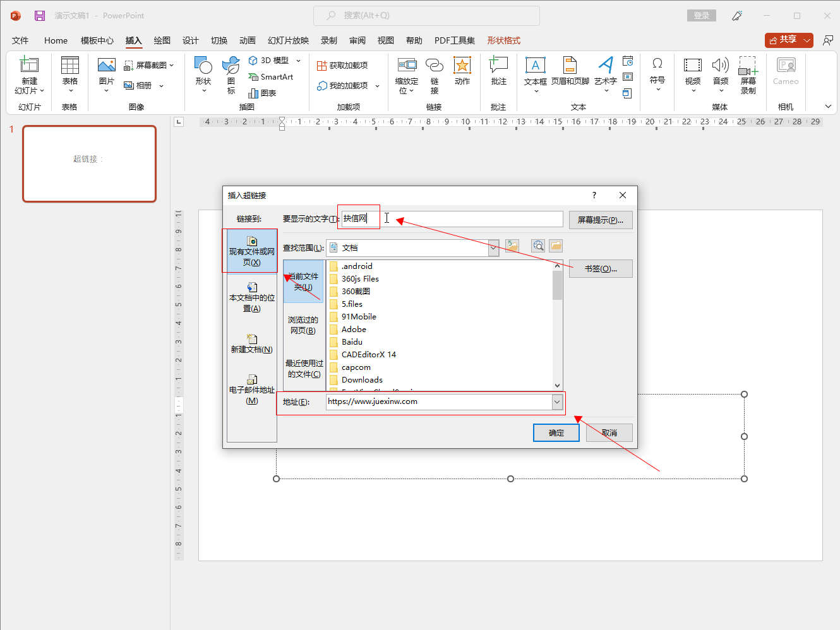Select 'Place in this document' option

pyautogui.click(x=251, y=298)
